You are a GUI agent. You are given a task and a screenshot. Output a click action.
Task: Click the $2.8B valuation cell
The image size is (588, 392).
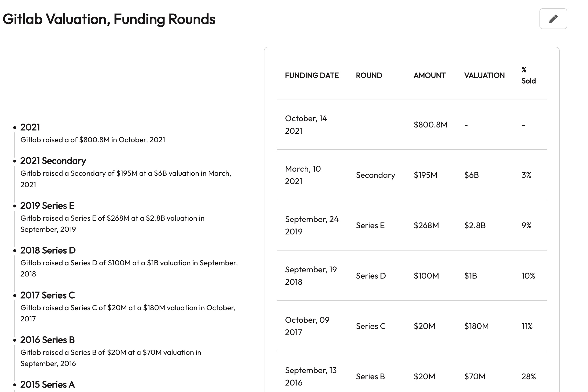click(475, 225)
